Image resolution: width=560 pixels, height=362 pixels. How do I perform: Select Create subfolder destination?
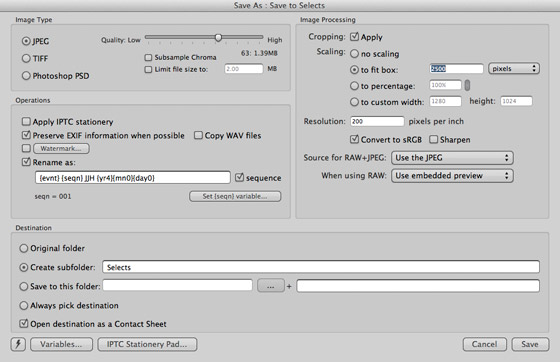pos(24,267)
